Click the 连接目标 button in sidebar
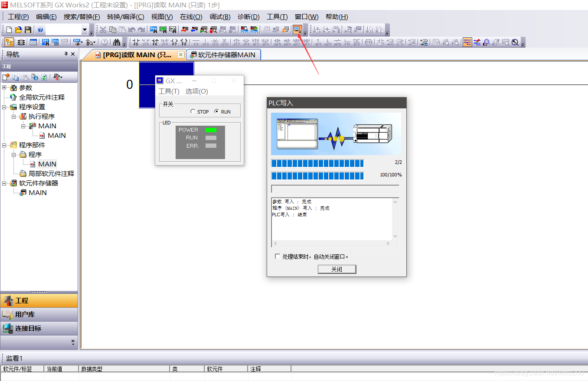 [39, 328]
